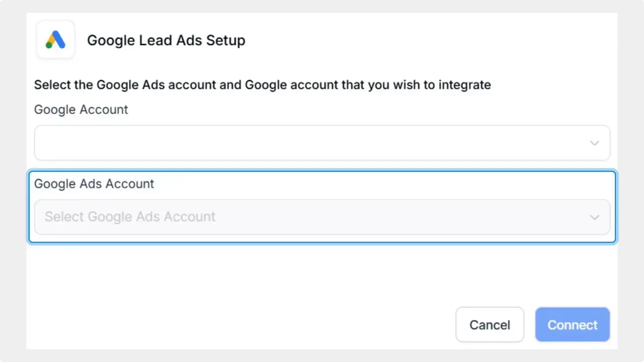644x362 pixels.
Task: Expand the Google Account chevron arrow
Action: coord(594,143)
